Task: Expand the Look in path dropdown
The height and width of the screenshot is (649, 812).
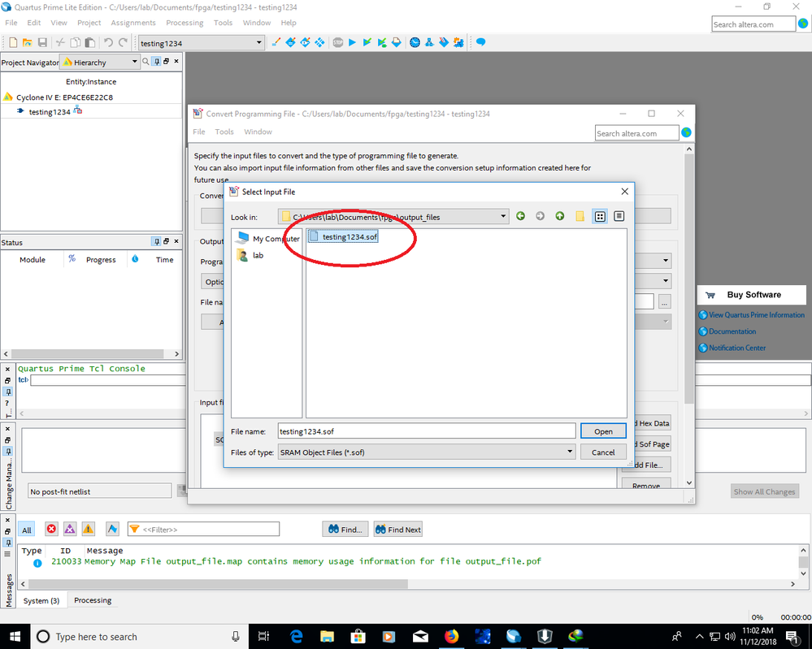Action: (503, 216)
